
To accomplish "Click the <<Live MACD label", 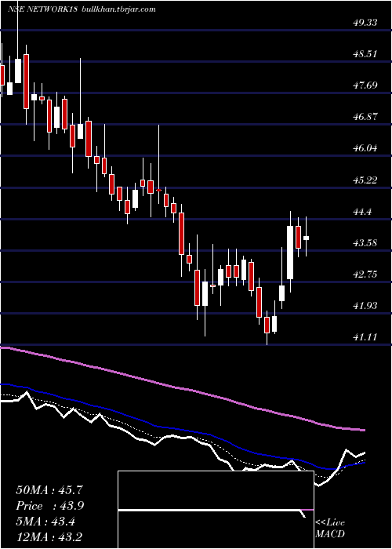I will 330,529.
